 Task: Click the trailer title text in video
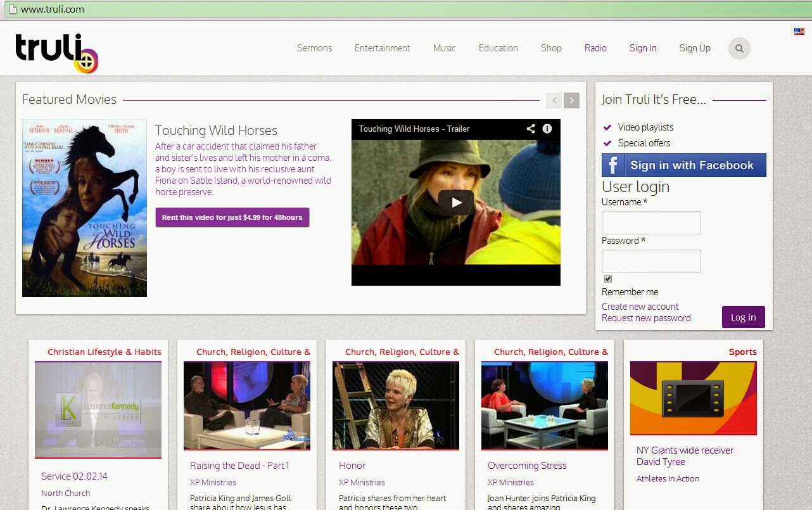coord(414,129)
